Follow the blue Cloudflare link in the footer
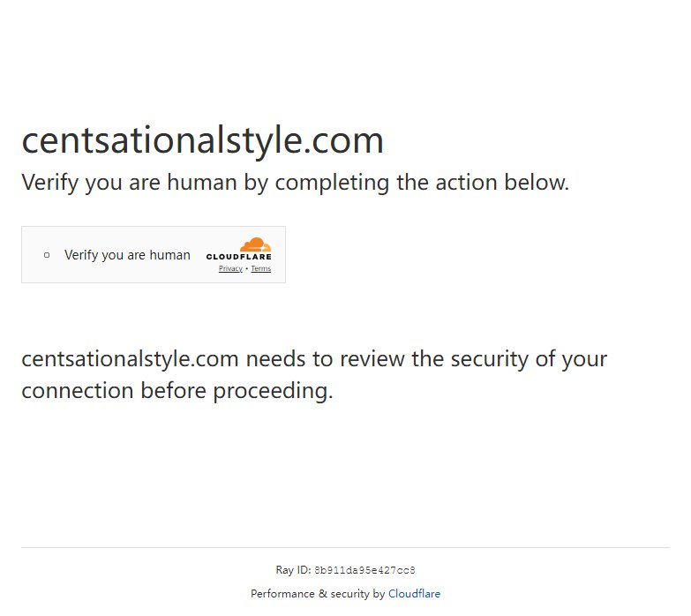 [x=414, y=594]
